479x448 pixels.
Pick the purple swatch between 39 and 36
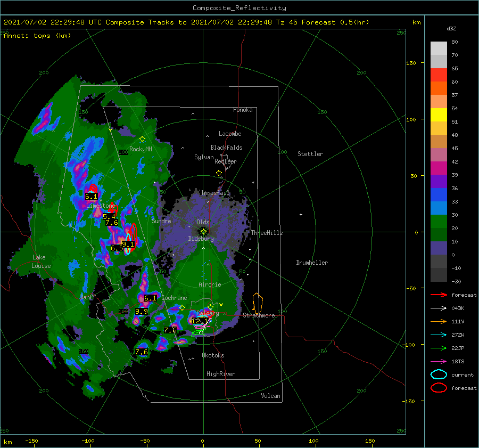tap(439, 181)
